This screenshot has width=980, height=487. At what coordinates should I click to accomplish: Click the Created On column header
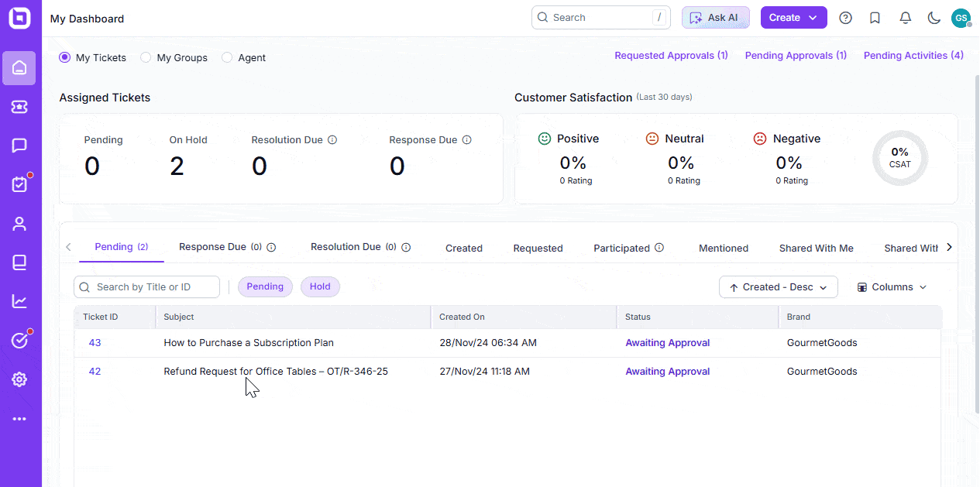[x=524, y=317]
